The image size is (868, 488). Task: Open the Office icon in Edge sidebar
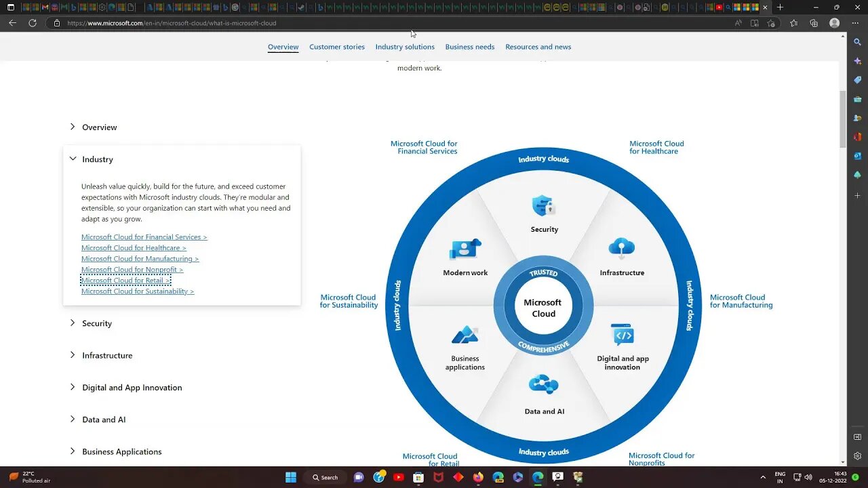click(857, 137)
